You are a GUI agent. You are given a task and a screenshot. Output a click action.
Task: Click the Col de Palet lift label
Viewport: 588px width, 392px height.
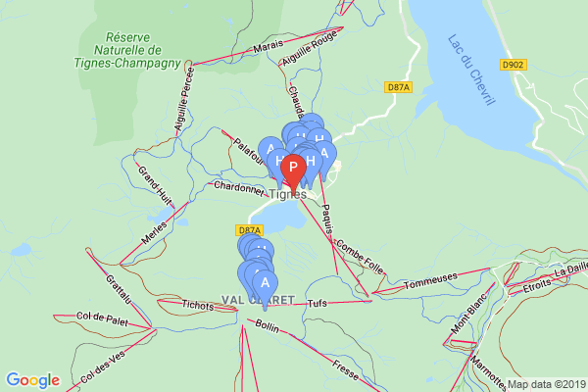(102, 318)
